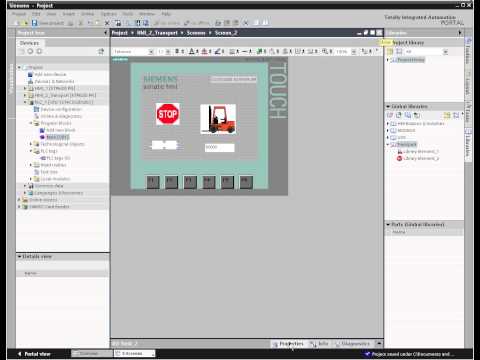Open the Libraries side tab
Viewport: 480px width, 360px height.
(x=468, y=144)
